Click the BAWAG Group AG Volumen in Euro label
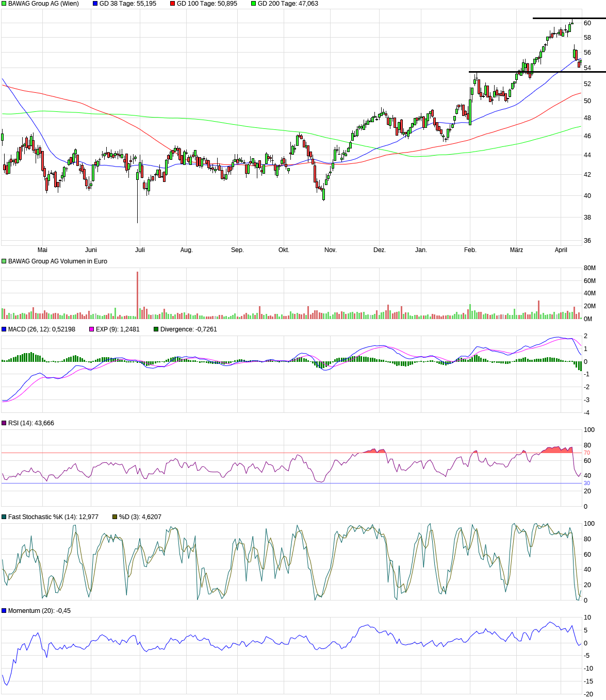 (x=57, y=261)
